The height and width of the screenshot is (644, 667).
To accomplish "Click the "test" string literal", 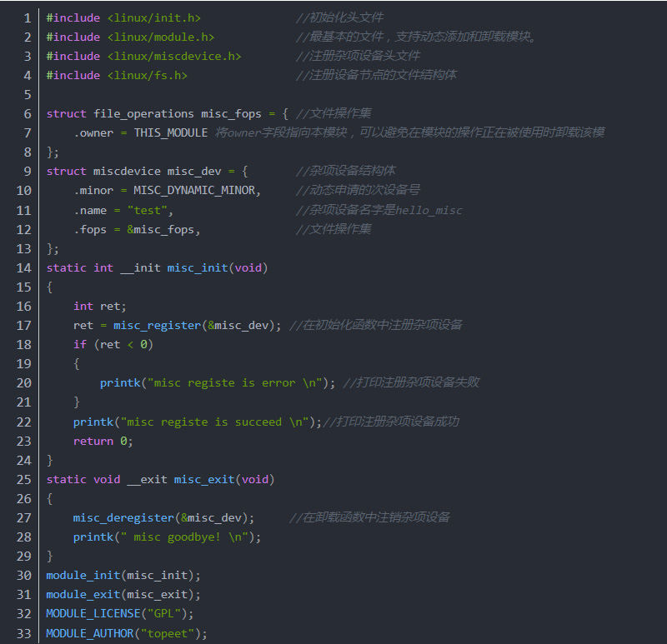I will [x=148, y=211].
